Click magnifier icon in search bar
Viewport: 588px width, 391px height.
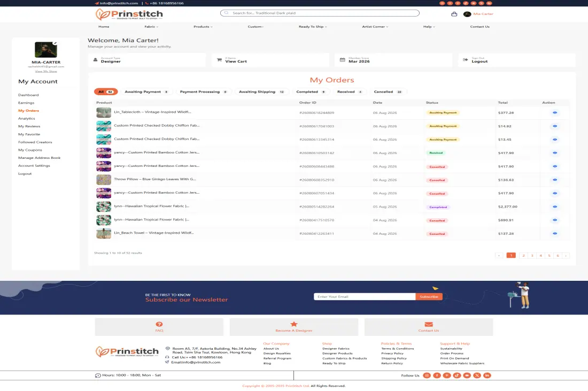pyautogui.click(x=226, y=13)
